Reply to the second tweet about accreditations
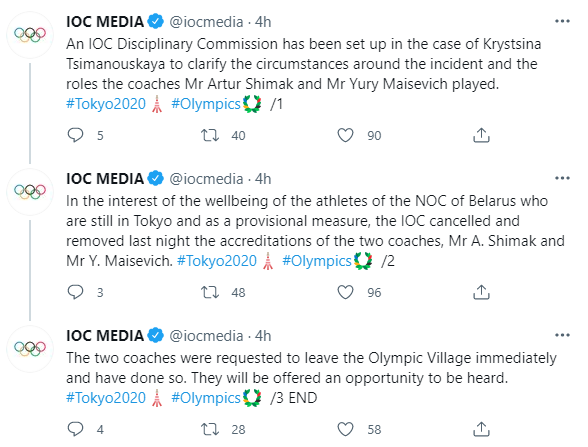Viewport: 588px width, 447px height. coord(75,292)
